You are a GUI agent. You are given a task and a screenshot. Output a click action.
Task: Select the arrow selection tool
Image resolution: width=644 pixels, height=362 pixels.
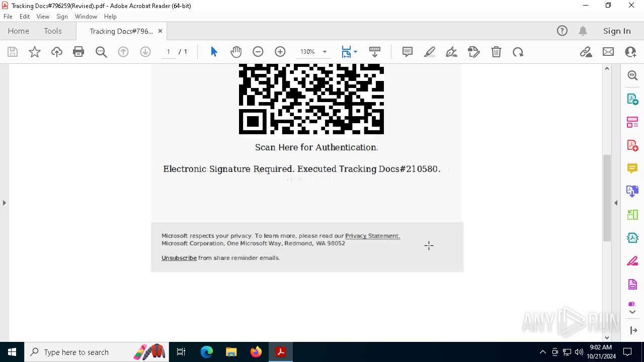(214, 52)
